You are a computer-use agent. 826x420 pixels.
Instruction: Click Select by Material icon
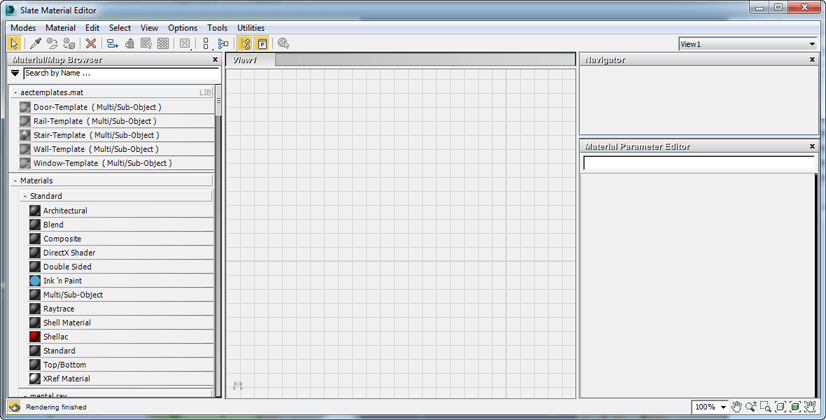(283, 44)
